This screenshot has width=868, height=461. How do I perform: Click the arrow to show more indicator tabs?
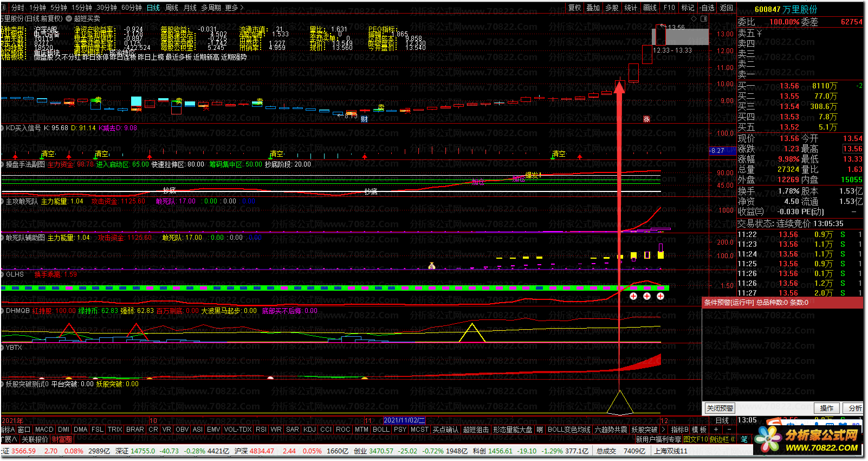(664, 429)
